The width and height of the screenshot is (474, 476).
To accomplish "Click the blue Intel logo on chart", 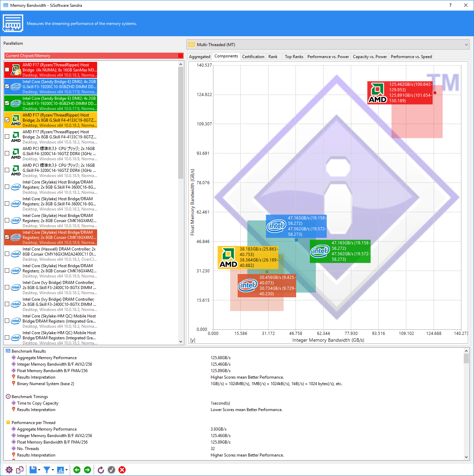I will click(276, 226).
